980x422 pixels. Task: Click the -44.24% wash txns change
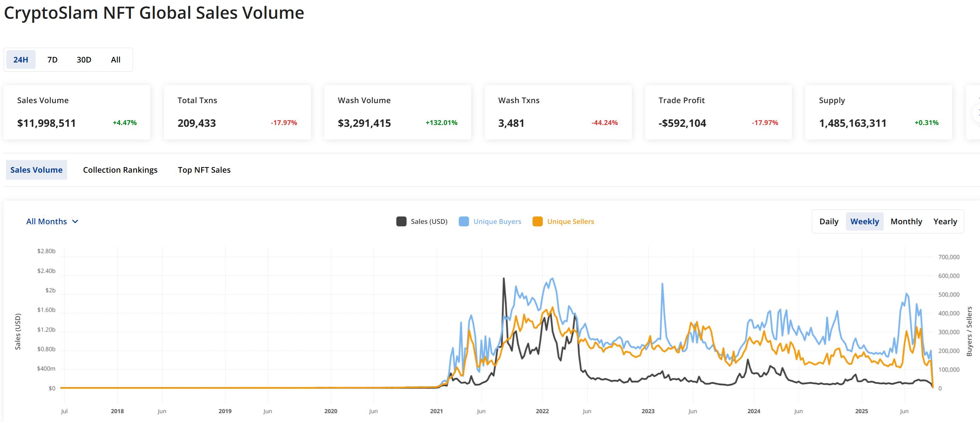605,123
